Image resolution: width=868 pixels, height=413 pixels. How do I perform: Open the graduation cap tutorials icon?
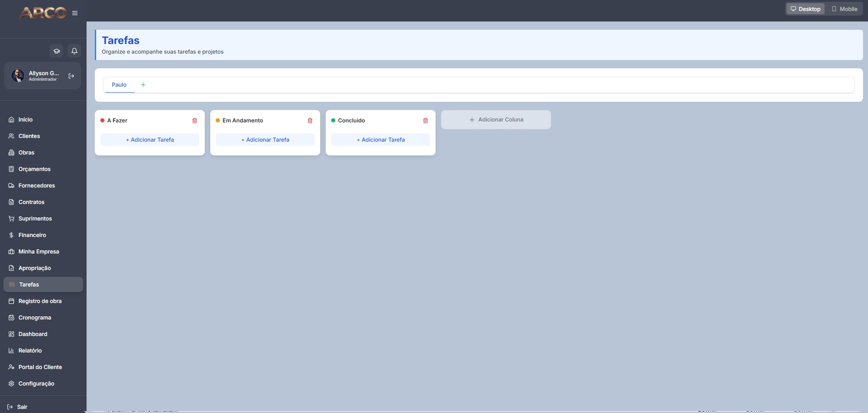[x=56, y=51]
